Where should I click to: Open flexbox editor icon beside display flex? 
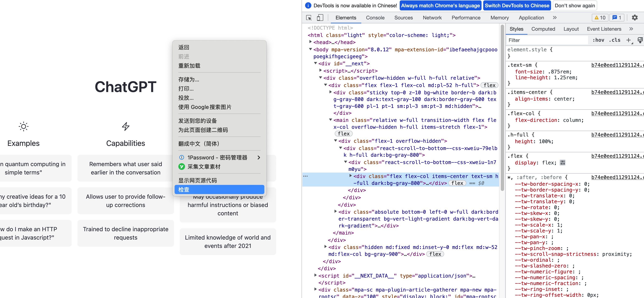563,163
